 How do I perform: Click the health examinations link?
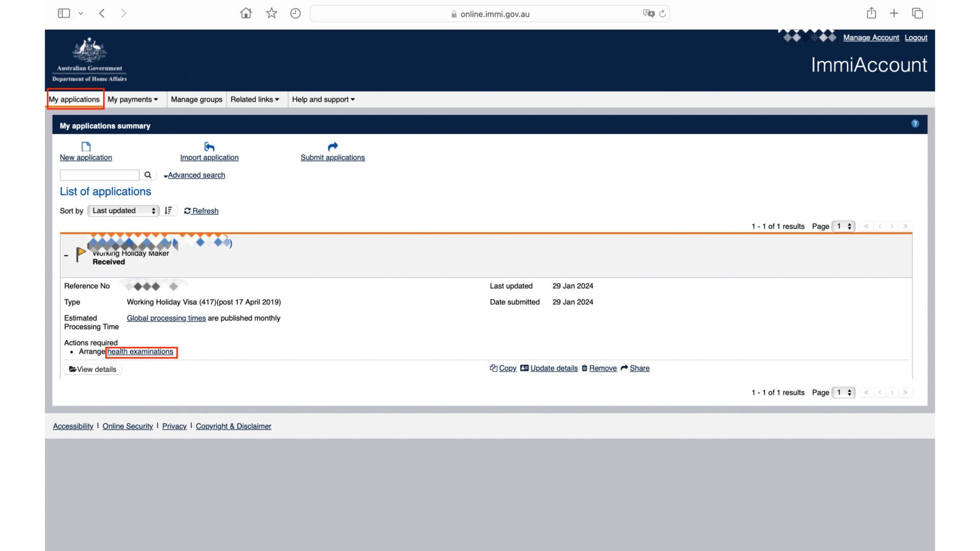tap(140, 352)
